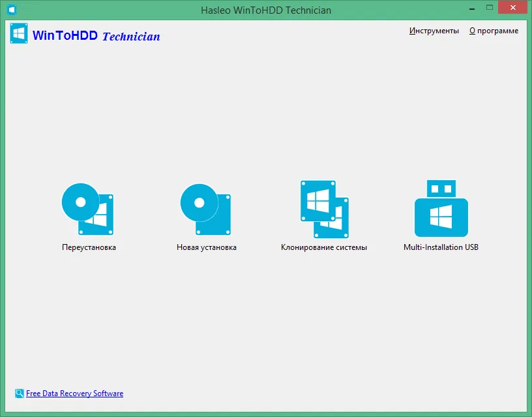
Task: Click the Клонирование системы label
Action: (323, 247)
